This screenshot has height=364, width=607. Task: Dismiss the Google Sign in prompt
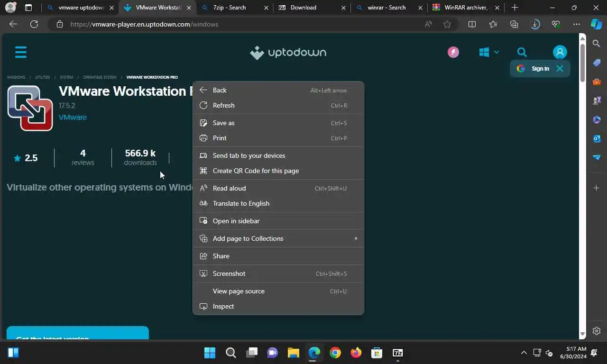(x=560, y=69)
